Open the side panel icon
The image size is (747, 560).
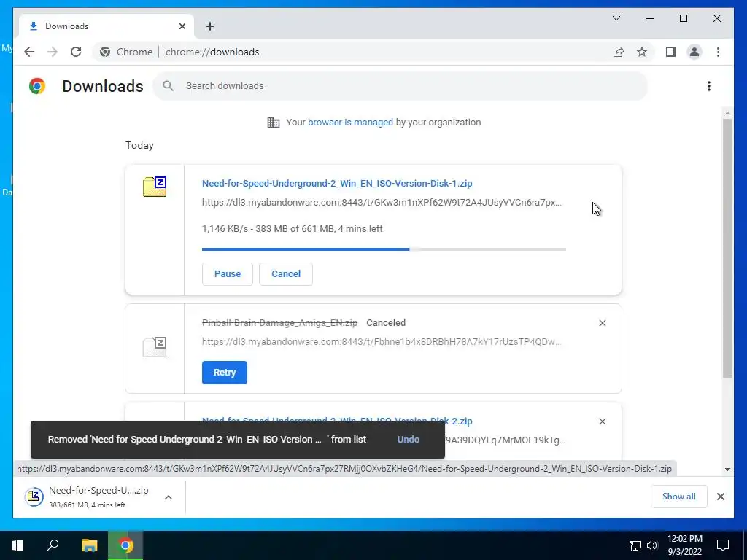coord(671,52)
